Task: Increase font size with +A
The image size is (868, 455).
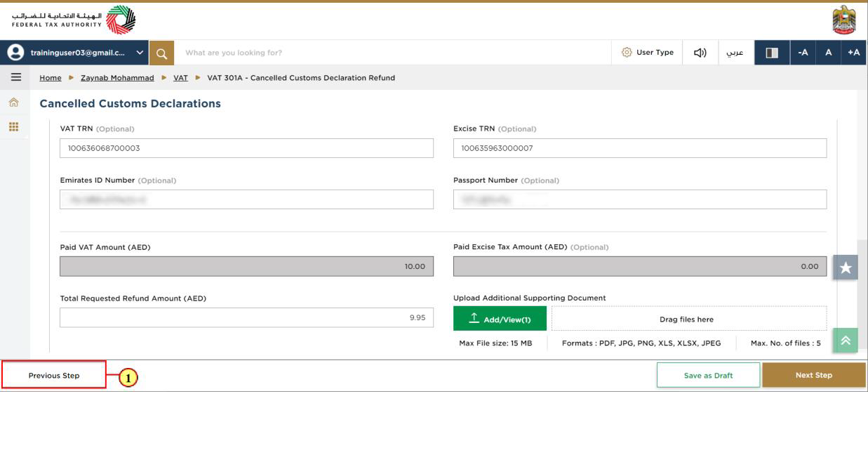Action: click(x=853, y=53)
